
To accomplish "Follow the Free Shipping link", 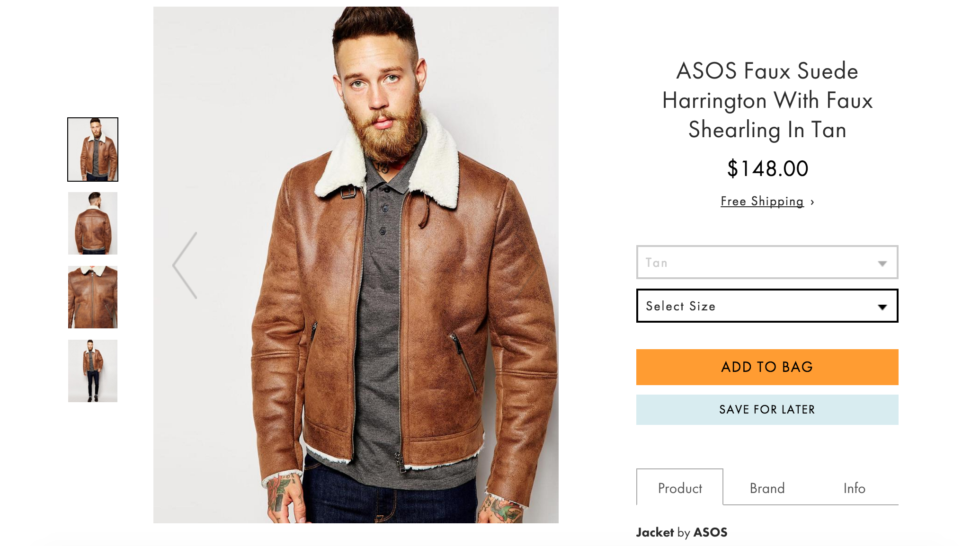I will click(x=762, y=202).
